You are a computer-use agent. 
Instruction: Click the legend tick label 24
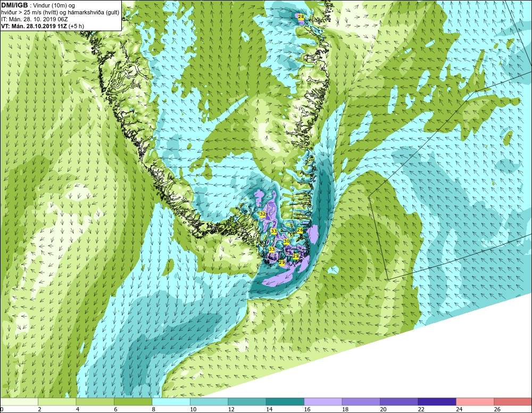tap(459, 410)
